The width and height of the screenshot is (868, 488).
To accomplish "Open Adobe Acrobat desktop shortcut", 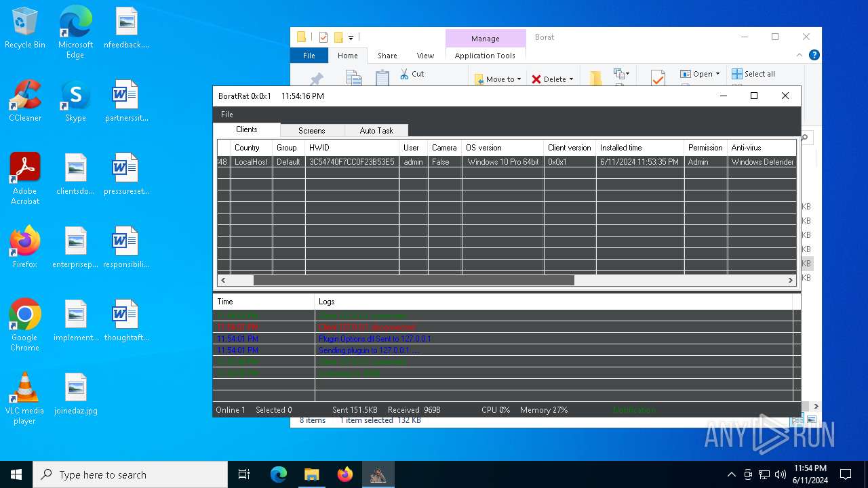I will tap(25, 179).
